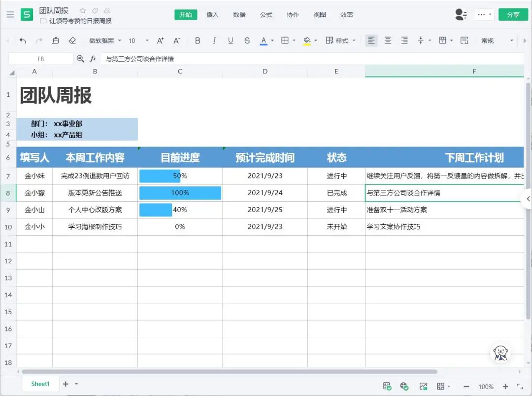
Task: Click the collaborators avatar icon
Action: click(x=461, y=15)
